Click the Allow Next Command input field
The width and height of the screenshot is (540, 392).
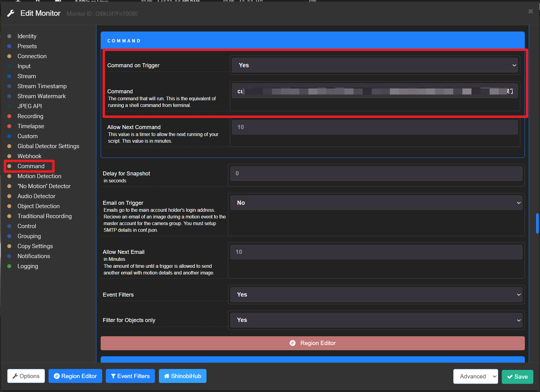click(x=374, y=127)
